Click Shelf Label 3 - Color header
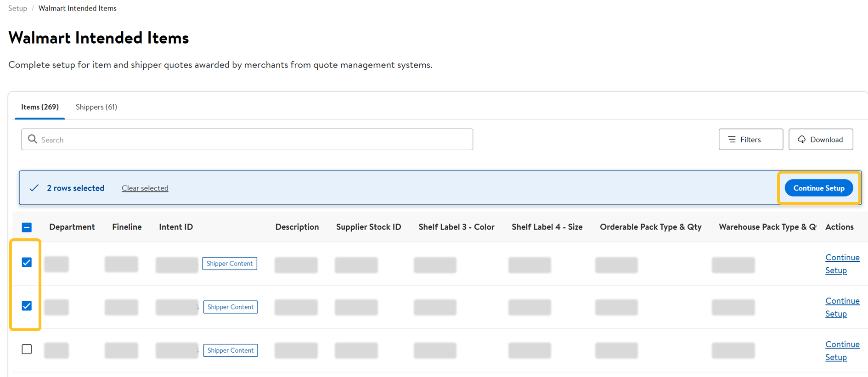Image resolution: width=868 pixels, height=377 pixels. tap(457, 227)
